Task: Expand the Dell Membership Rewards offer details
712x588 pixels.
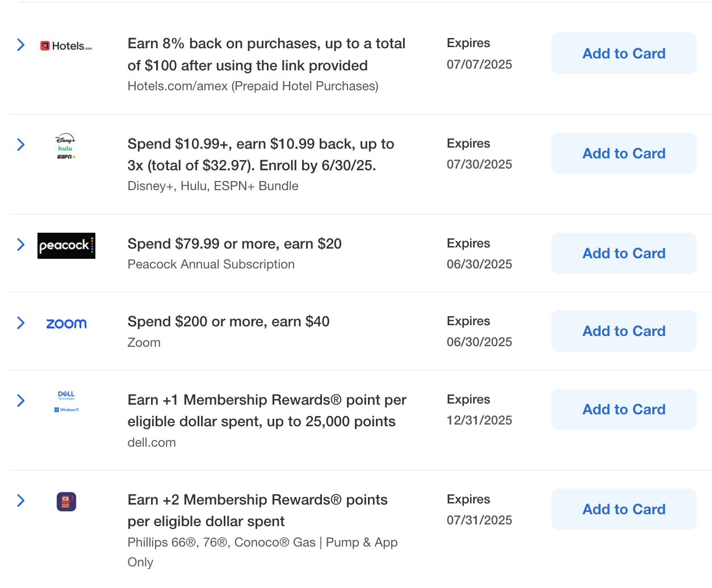Action: [x=20, y=401]
